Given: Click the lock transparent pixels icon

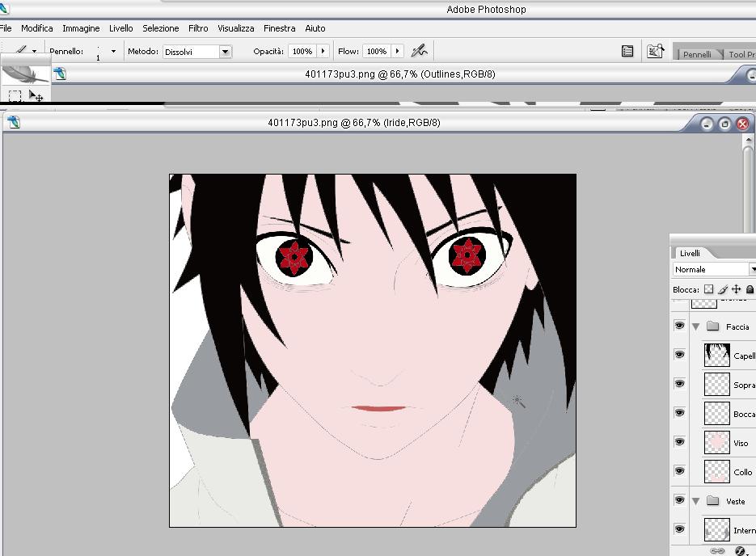Looking at the screenshot, I should click(x=709, y=289).
